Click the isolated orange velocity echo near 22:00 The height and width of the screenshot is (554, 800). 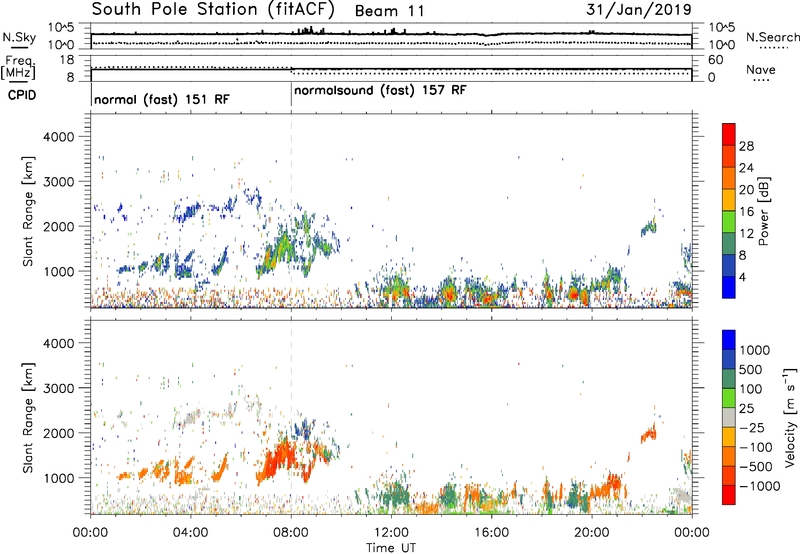pos(648,433)
